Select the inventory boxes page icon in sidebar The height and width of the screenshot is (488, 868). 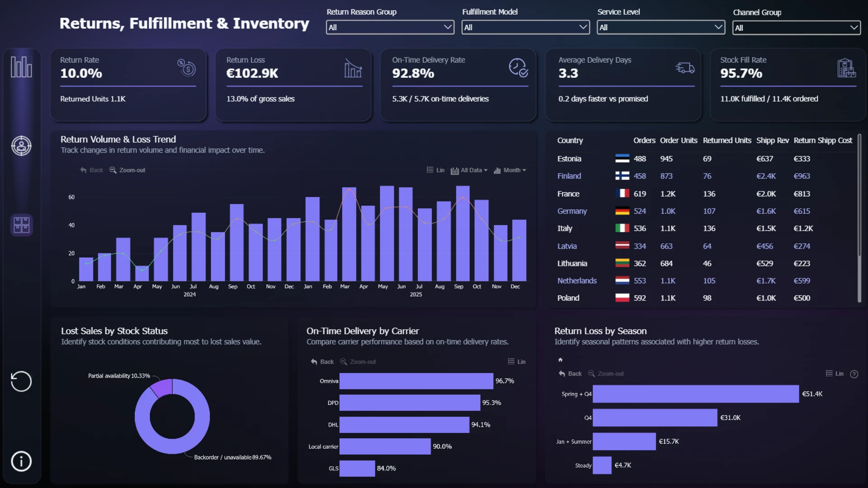pos(21,225)
